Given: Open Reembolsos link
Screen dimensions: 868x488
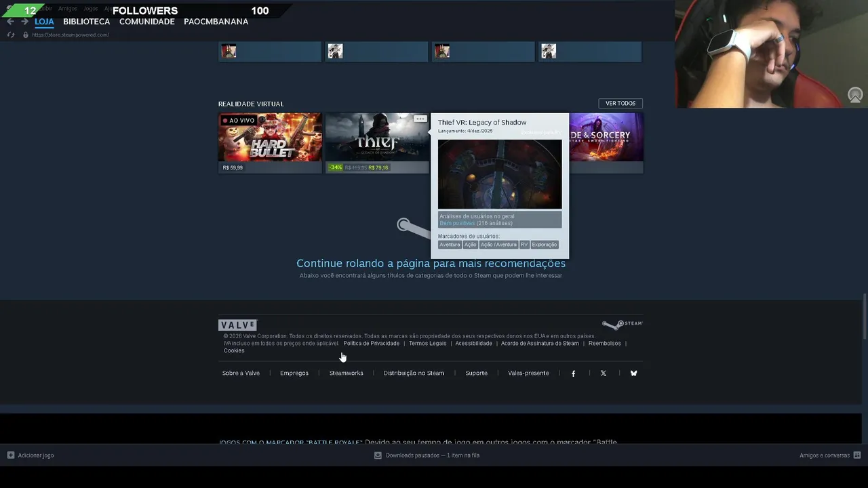Looking at the screenshot, I should coord(605,344).
